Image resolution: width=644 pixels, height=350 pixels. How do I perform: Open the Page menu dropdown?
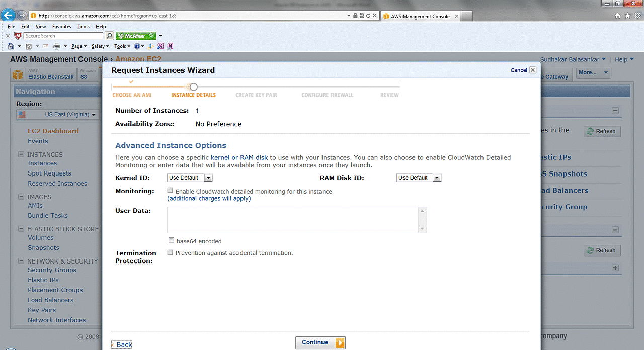78,46
